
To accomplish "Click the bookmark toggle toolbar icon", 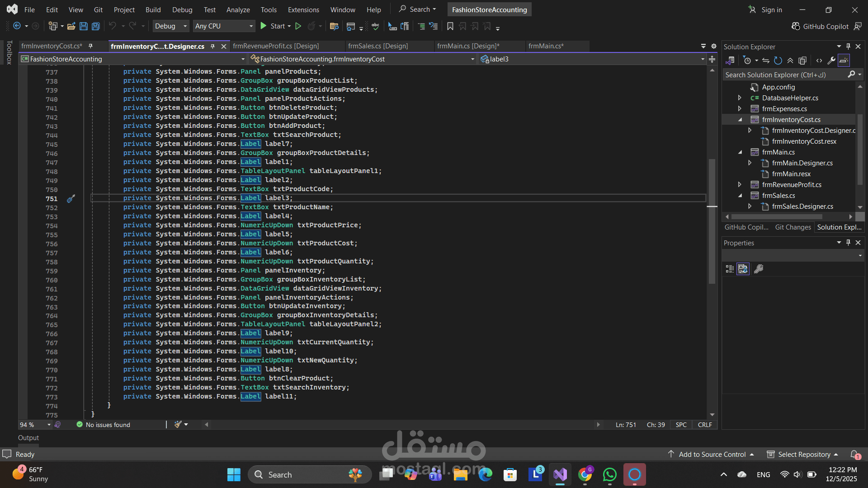I will [x=450, y=26].
